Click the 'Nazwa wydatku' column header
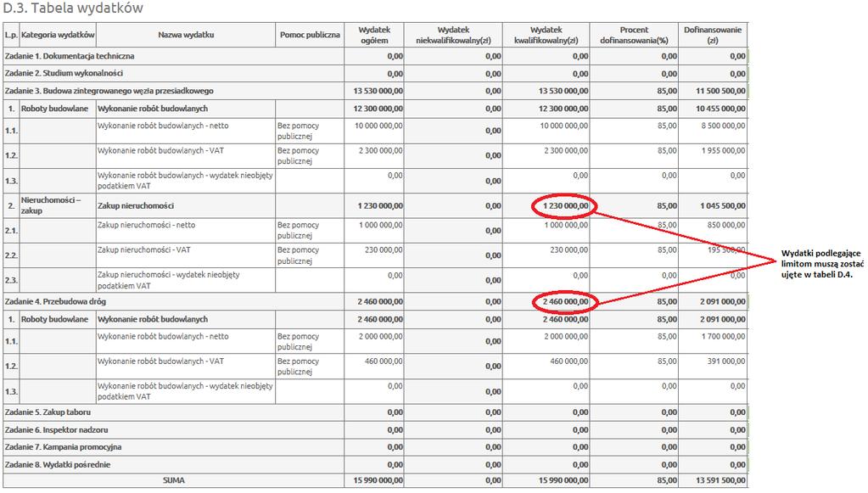 (186, 35)
